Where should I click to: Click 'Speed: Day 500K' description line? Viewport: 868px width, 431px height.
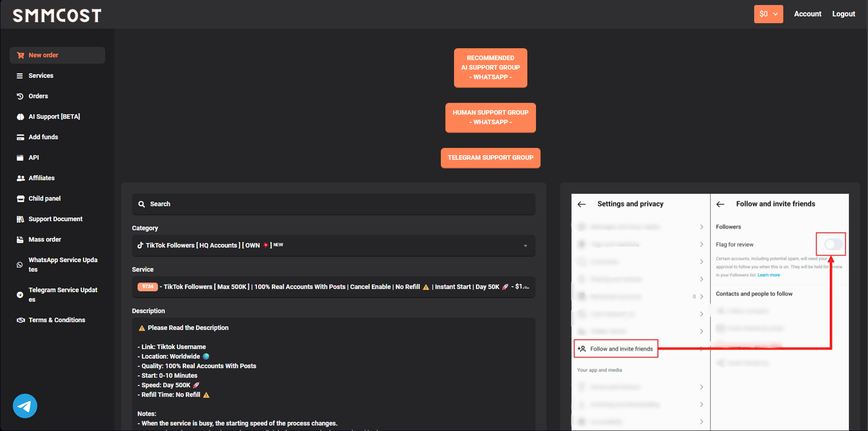[168, 385]
